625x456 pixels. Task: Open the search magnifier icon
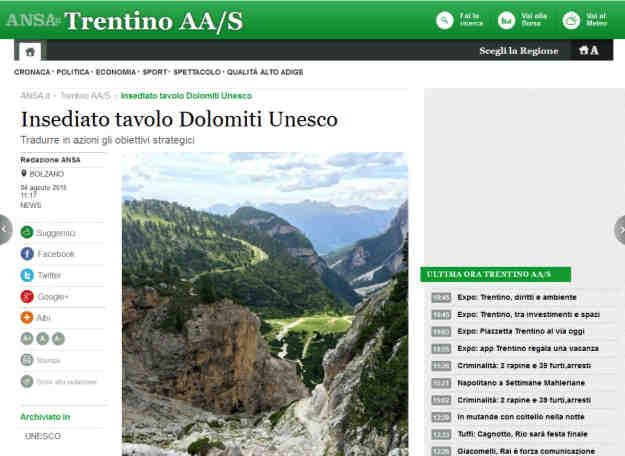point(444,20)
